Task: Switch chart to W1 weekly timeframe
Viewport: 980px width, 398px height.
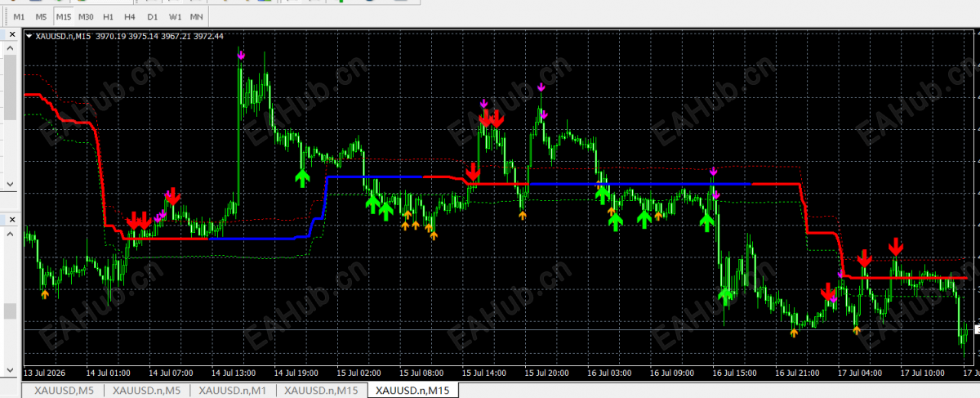Action: pos(175,16)
